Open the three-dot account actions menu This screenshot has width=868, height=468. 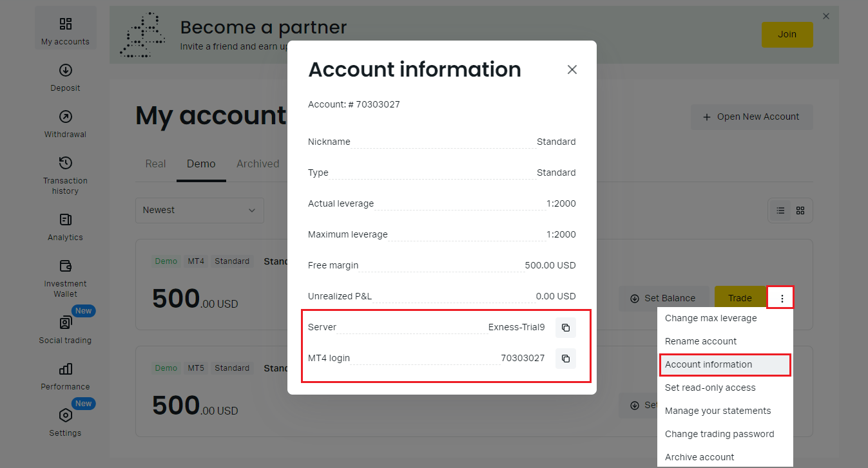tap(780, 297)
